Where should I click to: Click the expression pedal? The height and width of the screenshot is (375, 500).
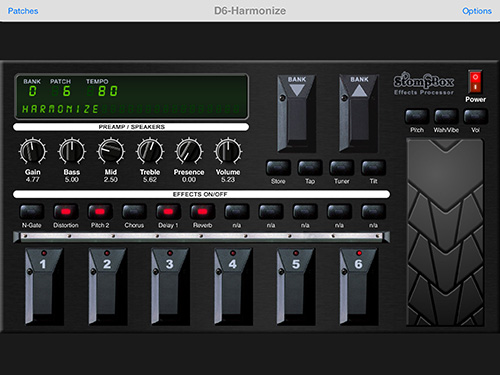click(445, 232)
